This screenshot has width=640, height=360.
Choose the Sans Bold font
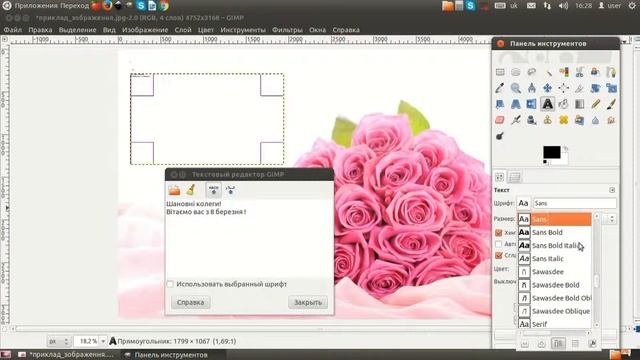(554, 232)
